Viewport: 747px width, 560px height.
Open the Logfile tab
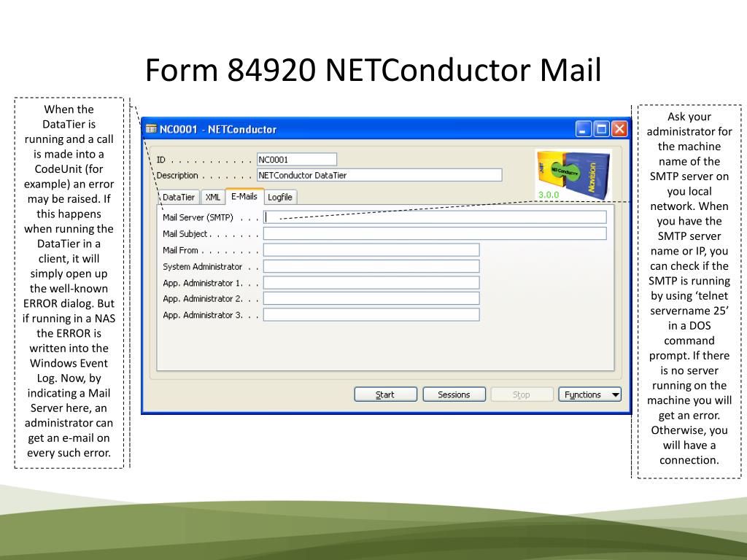(x=280, y=197)
